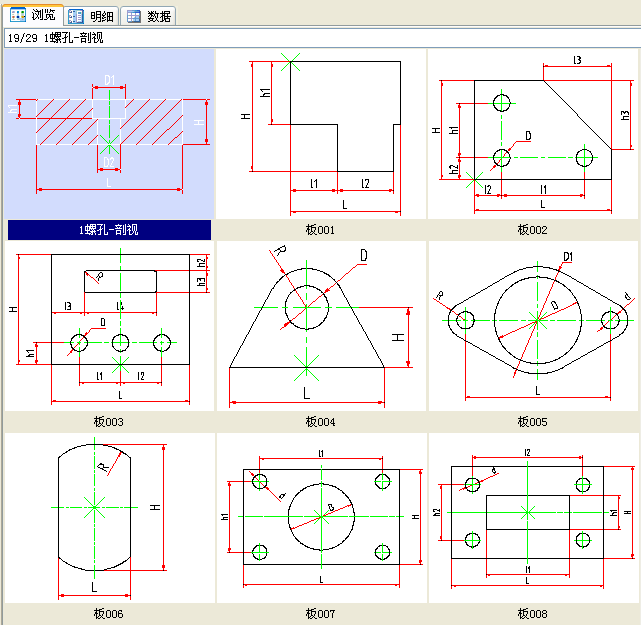Select the 板001 stepped plate drawing

(320, 133)
